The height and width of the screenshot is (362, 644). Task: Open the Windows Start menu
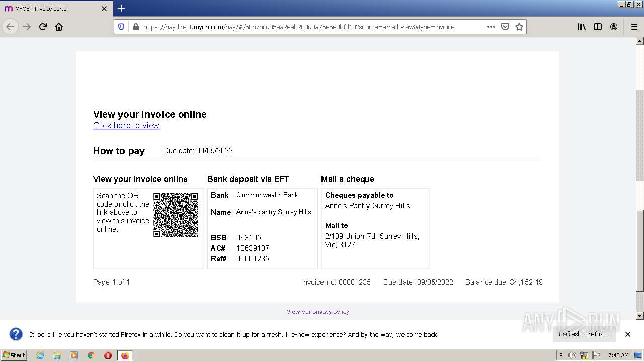[14, 355]
